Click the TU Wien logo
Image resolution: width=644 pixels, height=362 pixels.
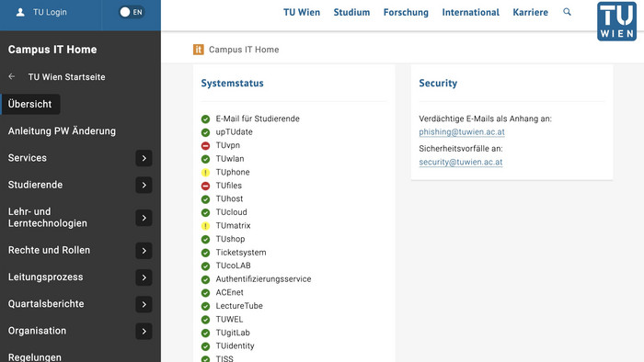click(x=617, y=21)
